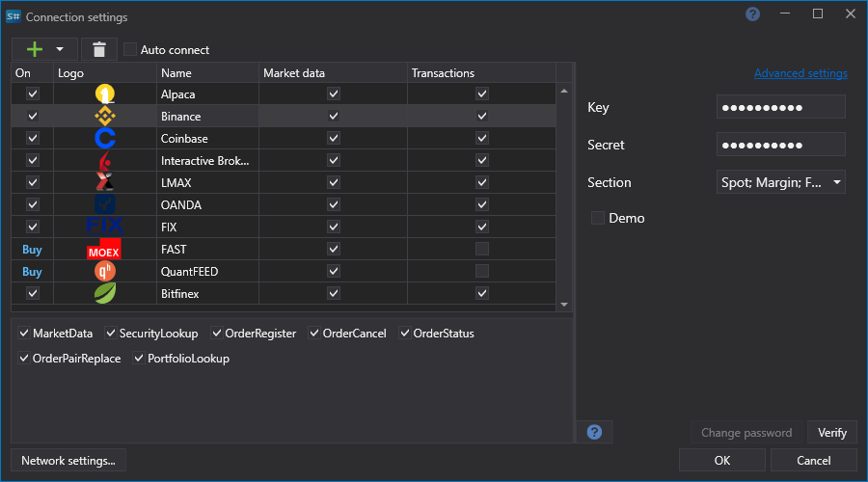Toggle the OrderStatus checkbox
868x482 pixels.
coord(405,334)
